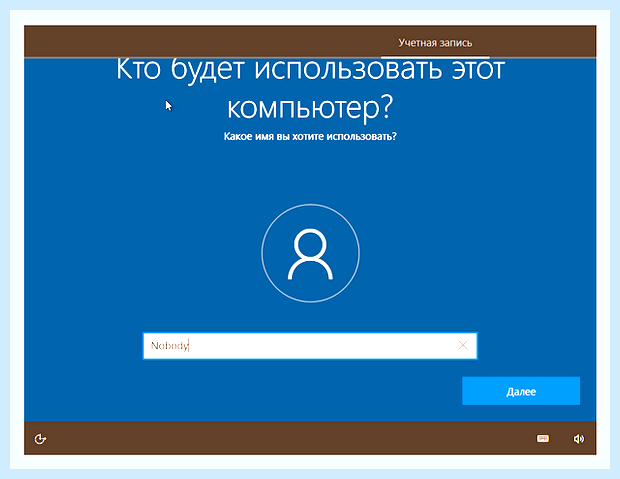The height and width of the screenshot is (479, 620).
Task: Click the user avatar circle
Action: pyautogui.click(x=310, y=253)
